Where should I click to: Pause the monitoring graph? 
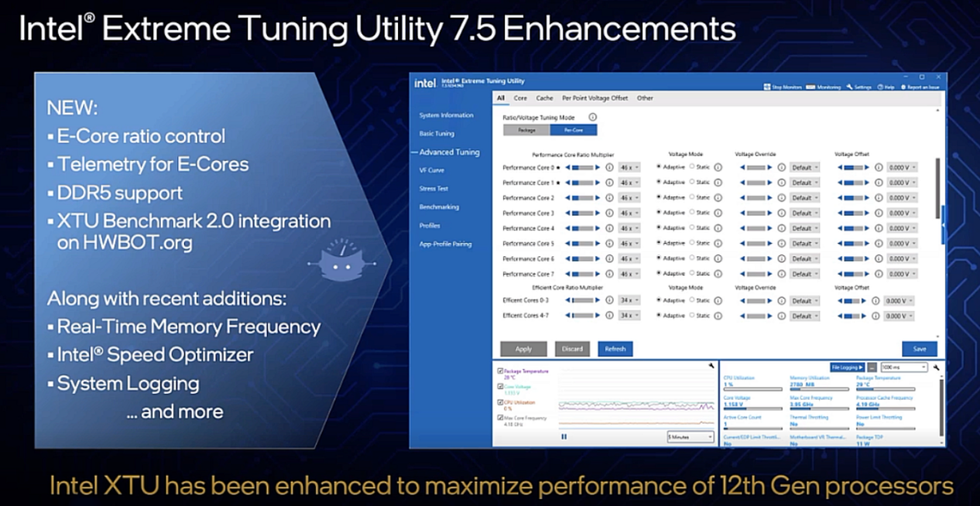pyautogui.click(x=564, y=437)
